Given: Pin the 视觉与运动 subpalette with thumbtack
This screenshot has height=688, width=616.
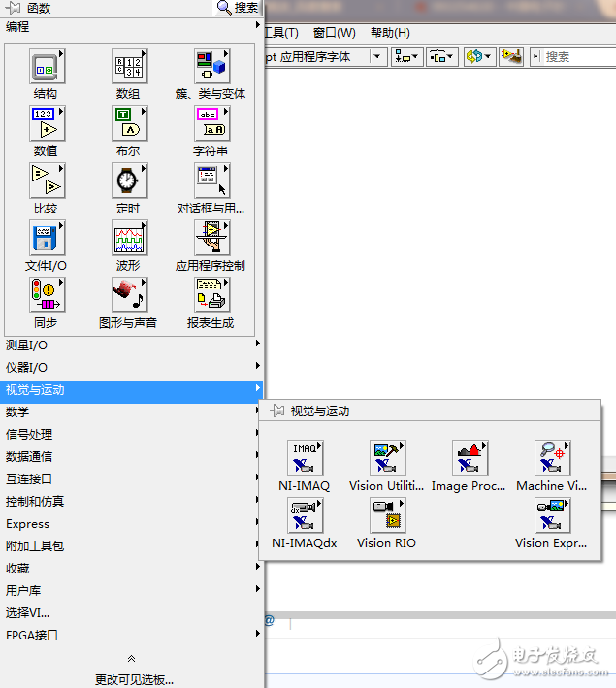Looking at the screenshot, I should [276, 410].
